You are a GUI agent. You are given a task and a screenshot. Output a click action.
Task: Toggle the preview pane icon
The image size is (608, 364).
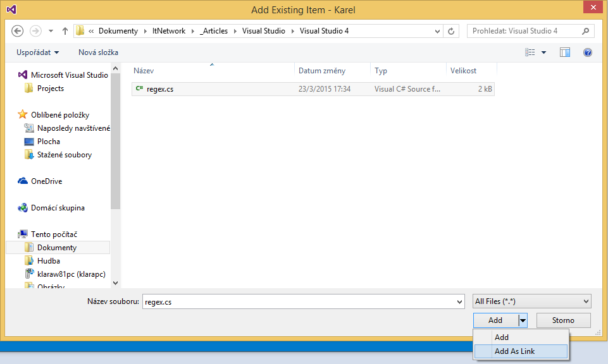[x=564, y=52]
